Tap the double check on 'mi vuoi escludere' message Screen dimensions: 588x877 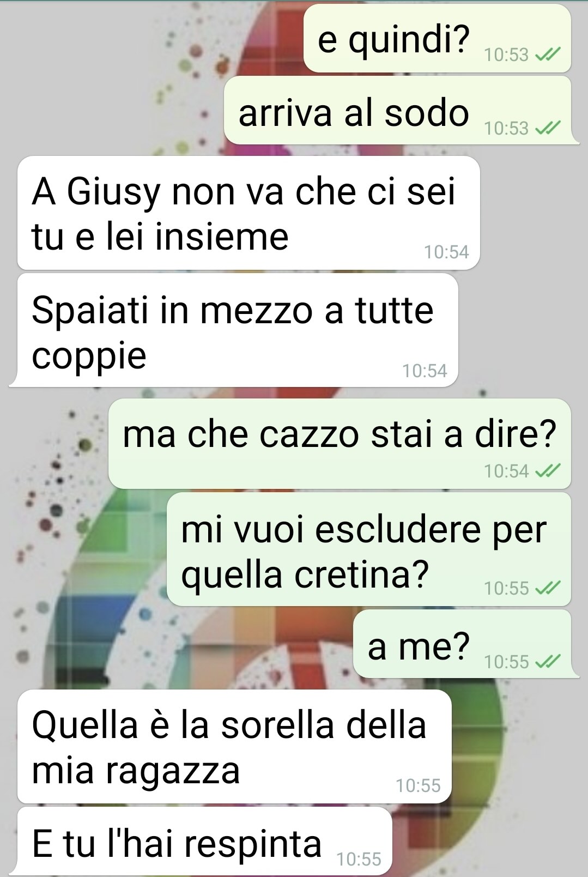tap(548, 588)
